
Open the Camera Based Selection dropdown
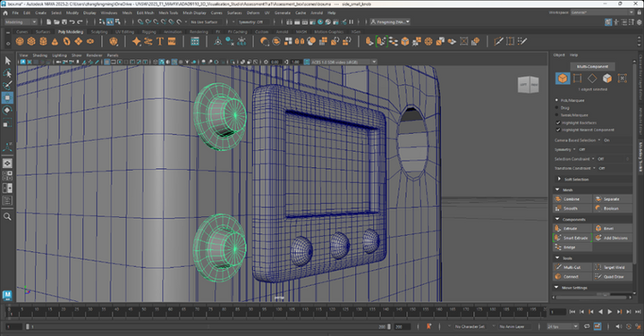(599, 140)
